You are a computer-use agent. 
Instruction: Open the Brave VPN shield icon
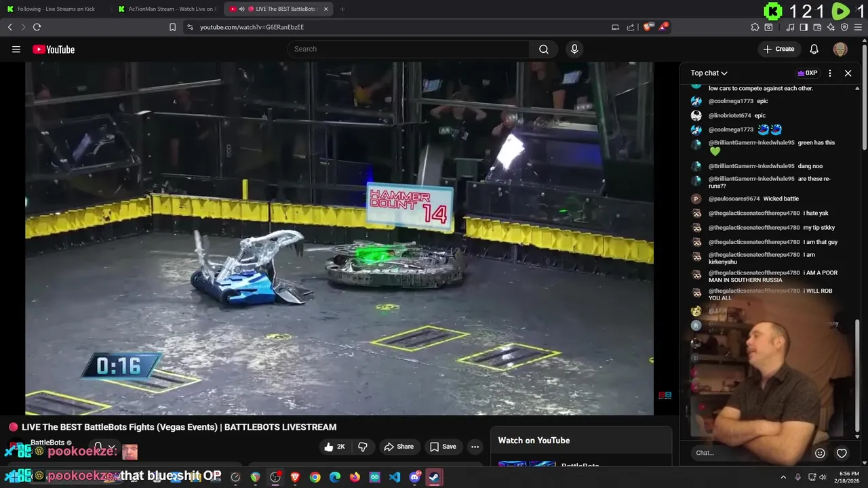(x=844, y=27)
